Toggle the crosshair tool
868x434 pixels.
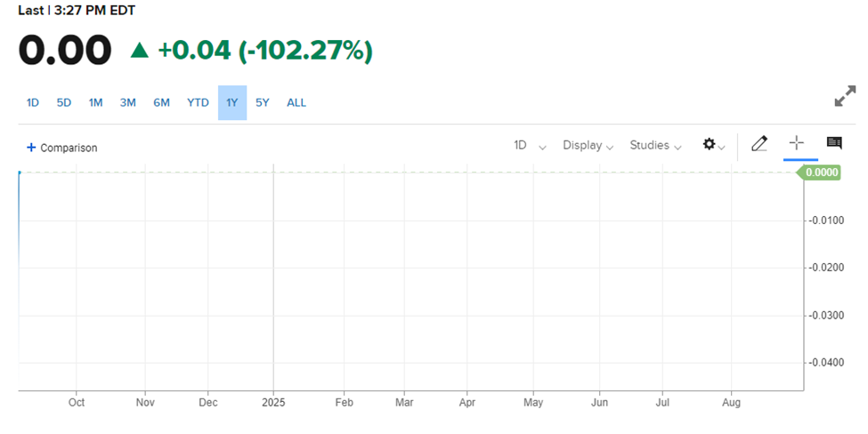[x=796, y=143]
